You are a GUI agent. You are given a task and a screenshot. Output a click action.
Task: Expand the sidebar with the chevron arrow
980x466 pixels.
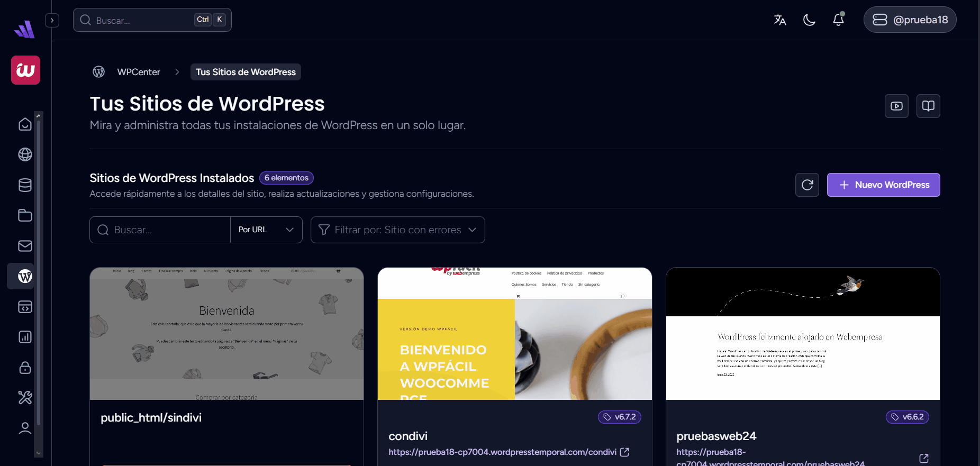coord(52,20)
